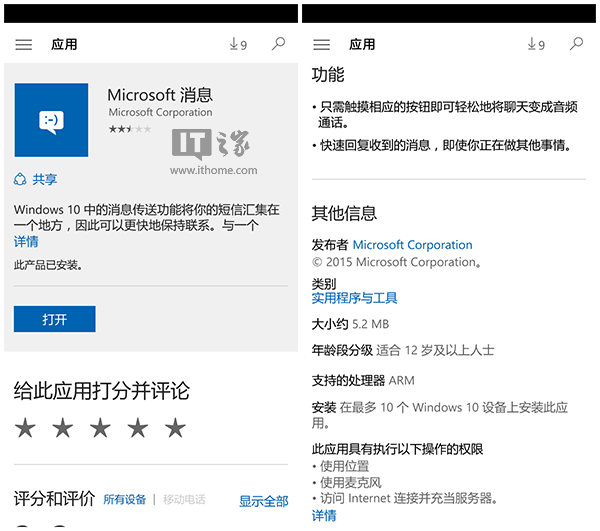
Task: Click the 应用 header in left screen
Action: (64, 44)
